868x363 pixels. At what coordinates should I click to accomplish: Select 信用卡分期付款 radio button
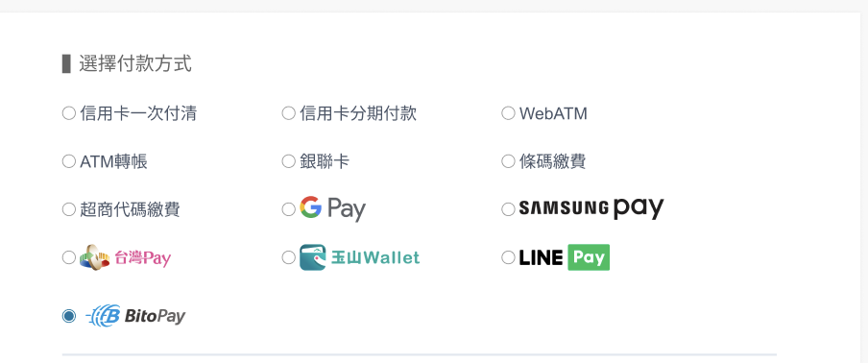[288, 114]
